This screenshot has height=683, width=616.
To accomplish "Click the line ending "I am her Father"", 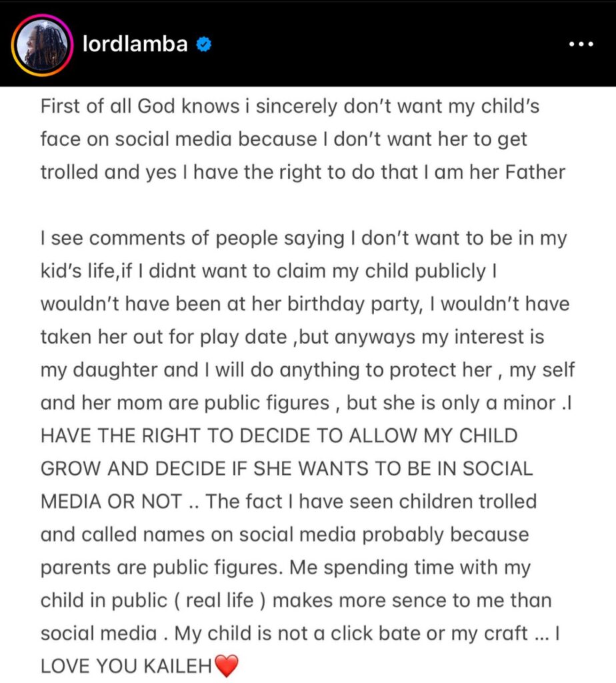I will [x=303, y=172].
